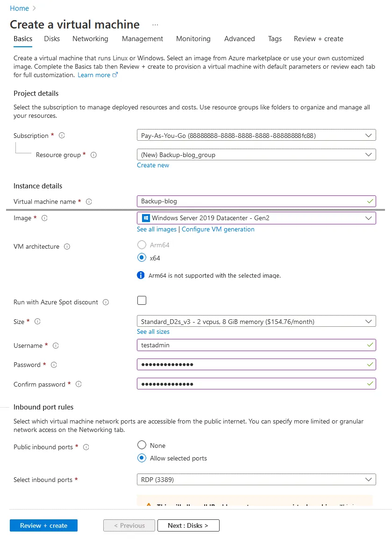This screenshot has width=392, height=539.
Task: Click the info icon beside Username
Action: point(56,345)
